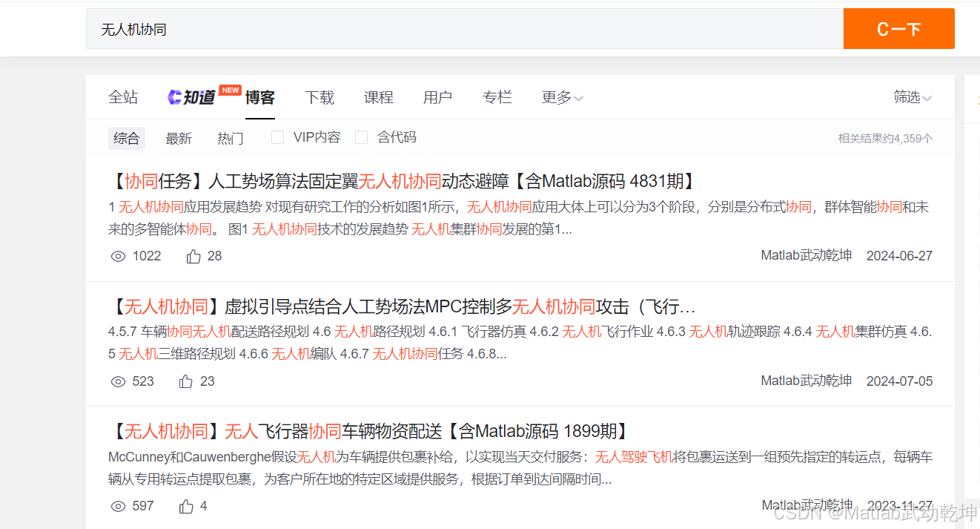Click the thumbs-up icon beside 23
Image resolution: width=980 pixels, height=529 pixels.
(x=186, y=381)
